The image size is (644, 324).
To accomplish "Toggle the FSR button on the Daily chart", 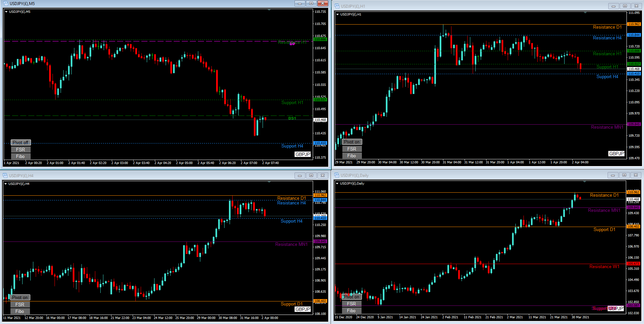I will pos(352,304).
